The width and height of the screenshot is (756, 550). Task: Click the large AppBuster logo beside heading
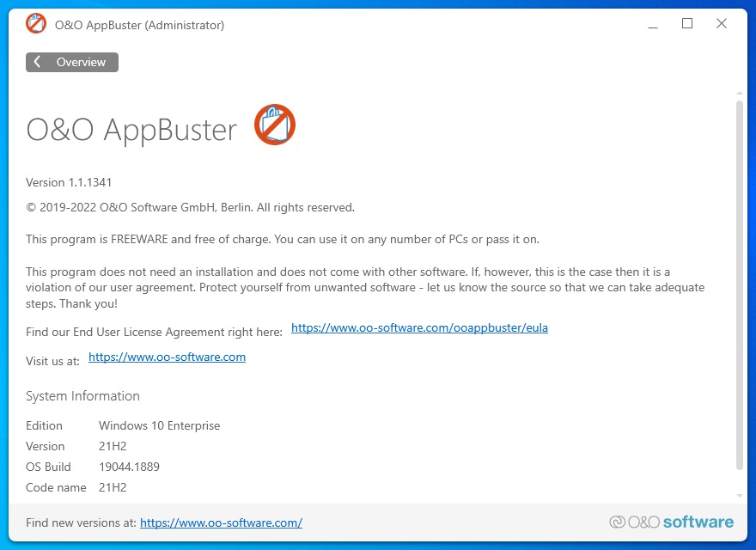coord(275,125)
